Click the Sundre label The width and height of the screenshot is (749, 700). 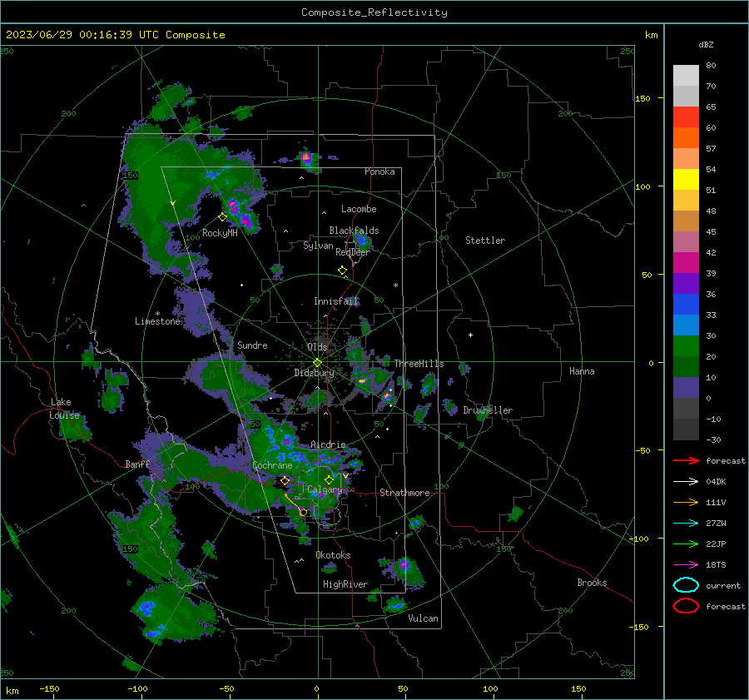(252, 345)
